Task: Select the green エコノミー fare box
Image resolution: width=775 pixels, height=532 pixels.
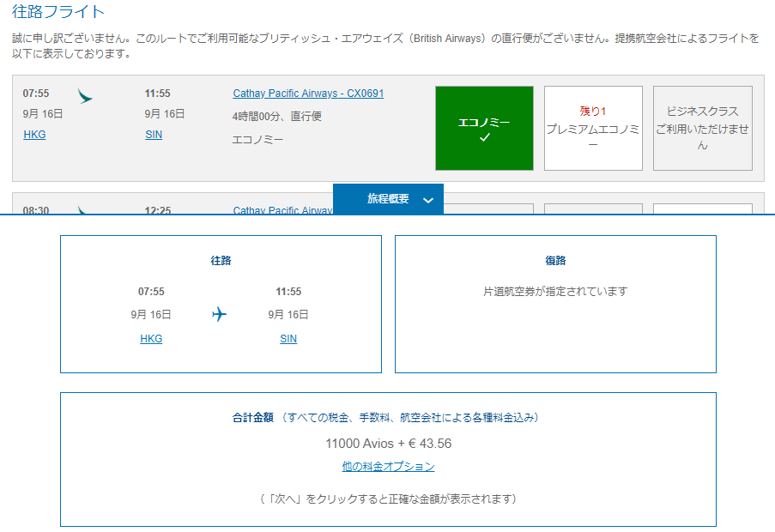Action: (x=484, y=129)
